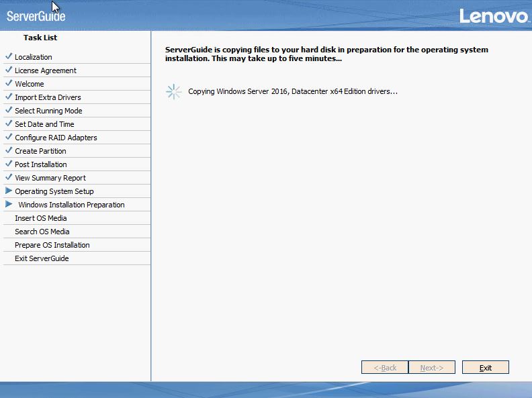Open the View Summary Report task
This screenshot has height=398, width=532.
click(x=77, y=178)
